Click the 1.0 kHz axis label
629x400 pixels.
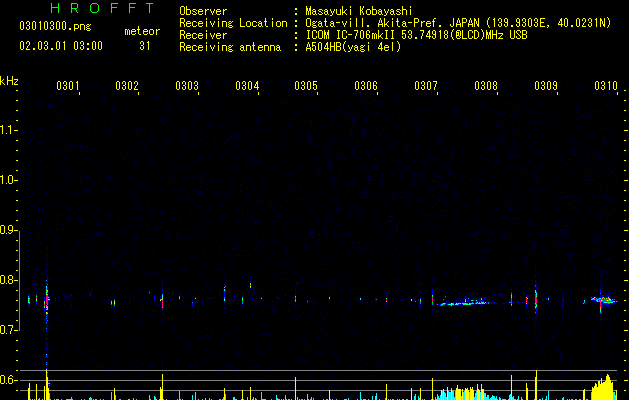tap(7, 179)
